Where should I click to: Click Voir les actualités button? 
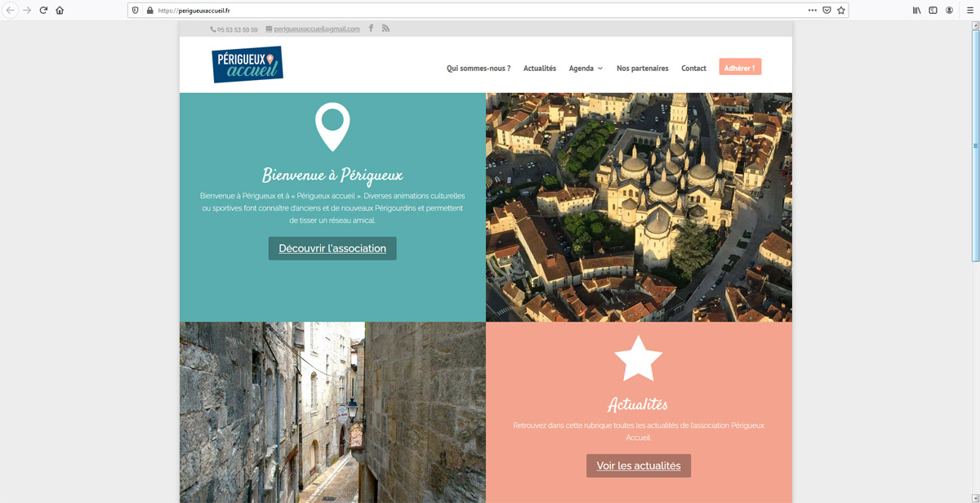coord(639,465)
